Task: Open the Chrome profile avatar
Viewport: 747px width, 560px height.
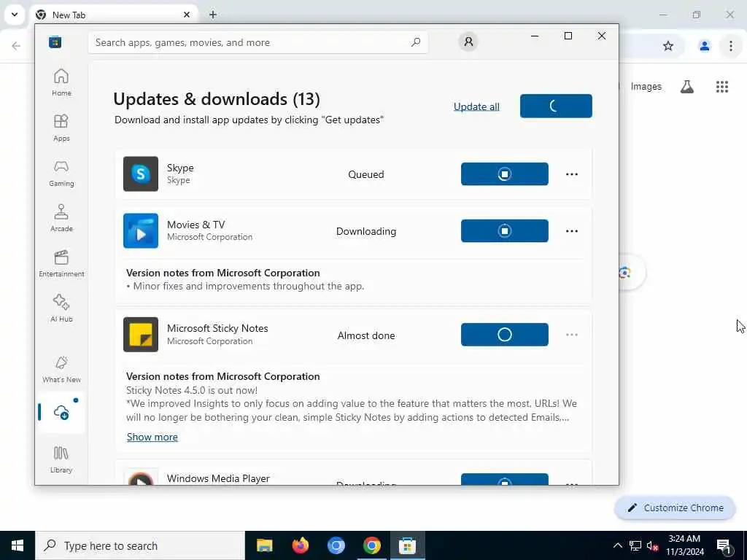Action: 704,46
